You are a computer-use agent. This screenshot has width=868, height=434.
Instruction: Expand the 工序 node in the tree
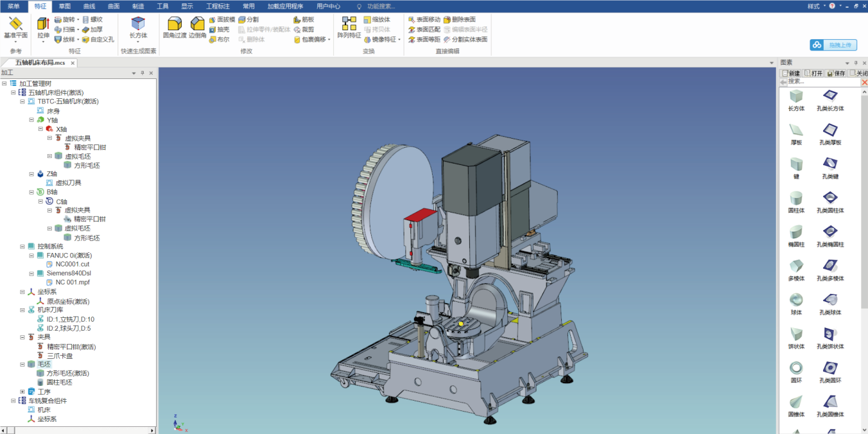(22, 392)
